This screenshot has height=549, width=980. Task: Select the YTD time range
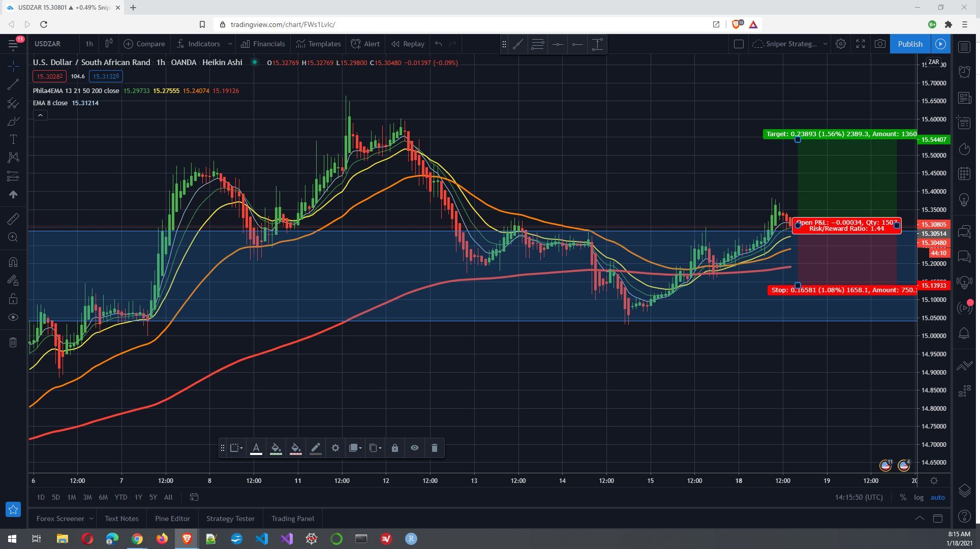point(121,498)
